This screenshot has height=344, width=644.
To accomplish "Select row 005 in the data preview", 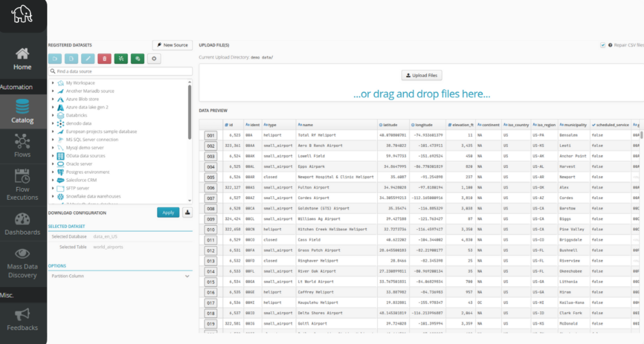I will click(x=211, y=177).
